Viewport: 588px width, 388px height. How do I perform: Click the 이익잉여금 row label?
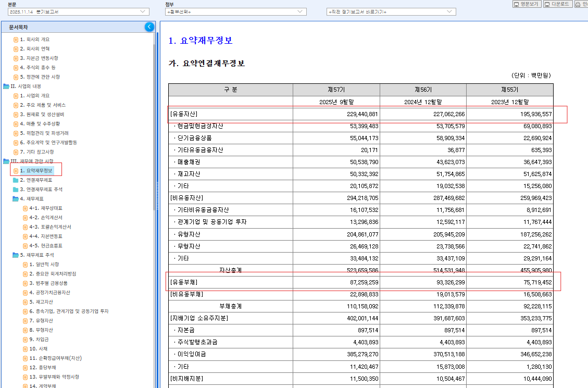[192, 354]
